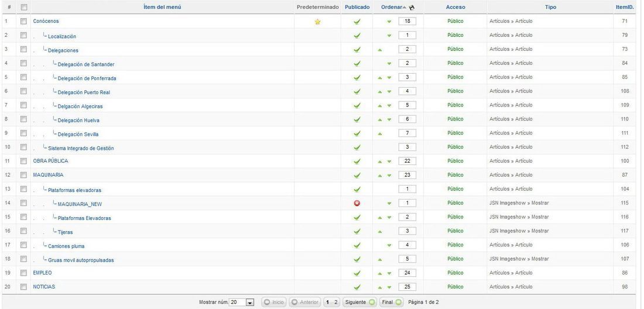Jump to the Final page

392,302
